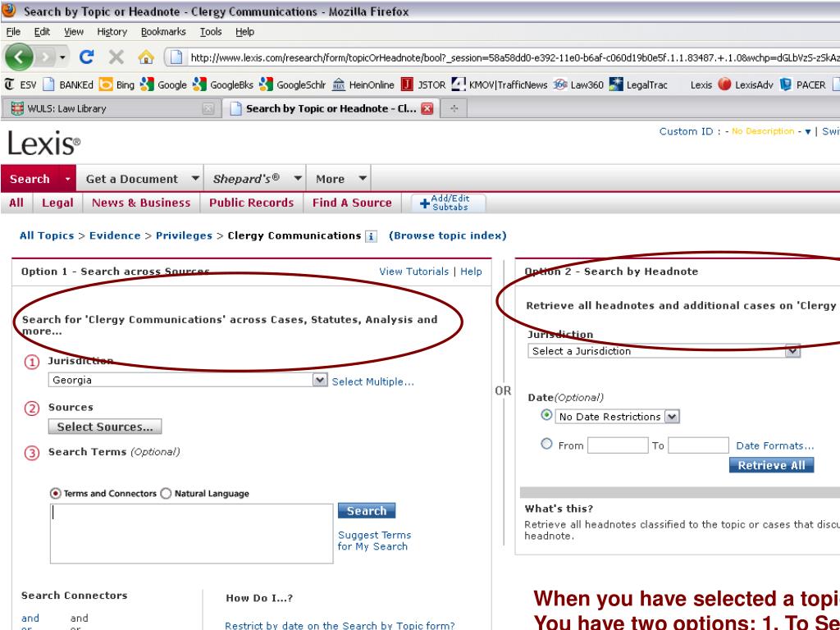Open the LexisAdv bookmark
The height and width of the screenshot is (630, 840).
[x=745, y=84]
